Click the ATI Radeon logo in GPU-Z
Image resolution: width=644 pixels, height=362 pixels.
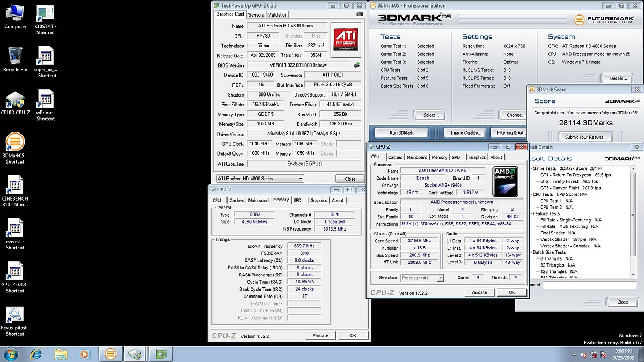pos(346,39)
